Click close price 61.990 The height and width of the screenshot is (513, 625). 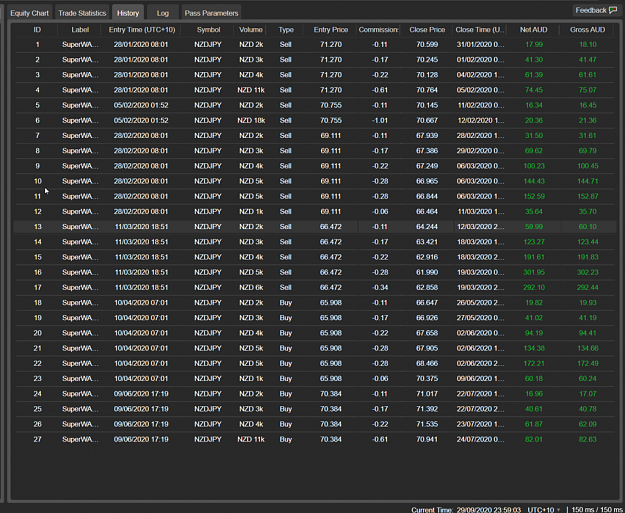[x=427, y=272]
